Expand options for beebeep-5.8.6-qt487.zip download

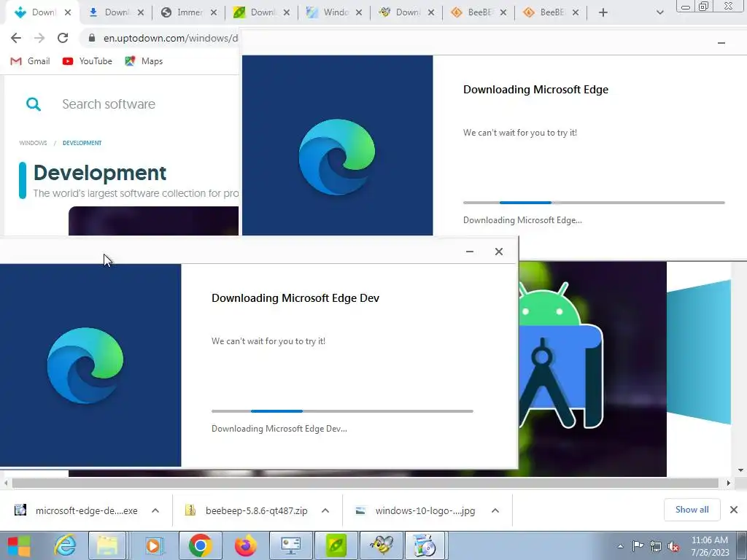point(325,510)
